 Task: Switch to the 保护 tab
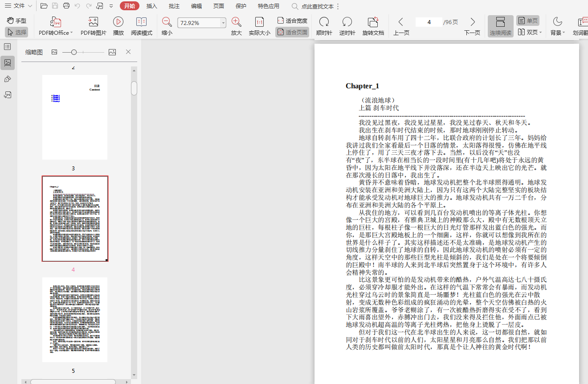pyautogui.click(x=241, y=6)
